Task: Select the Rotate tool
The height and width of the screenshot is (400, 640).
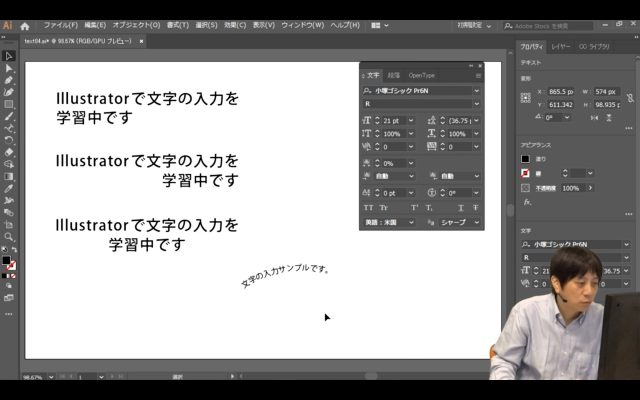Action: click(9, 140)
